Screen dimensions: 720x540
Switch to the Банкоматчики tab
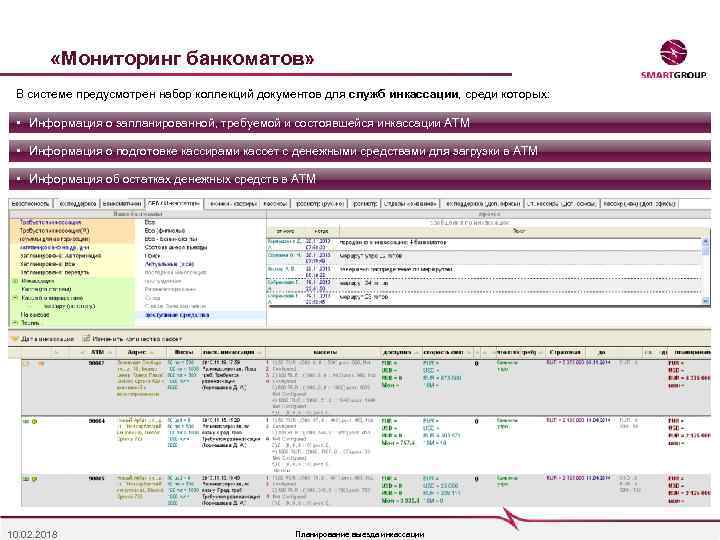tap(122, 203)
